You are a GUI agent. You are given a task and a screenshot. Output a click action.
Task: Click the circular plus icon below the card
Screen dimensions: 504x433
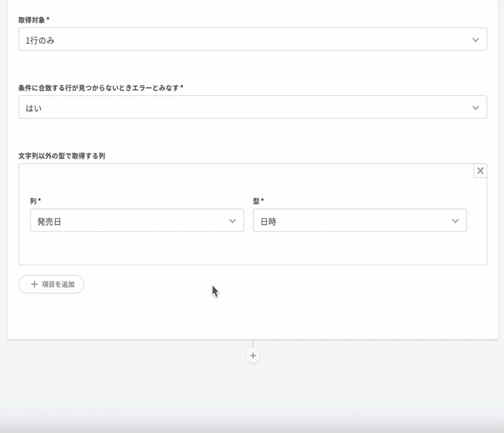pyautogui.click(x=253, y=355)
